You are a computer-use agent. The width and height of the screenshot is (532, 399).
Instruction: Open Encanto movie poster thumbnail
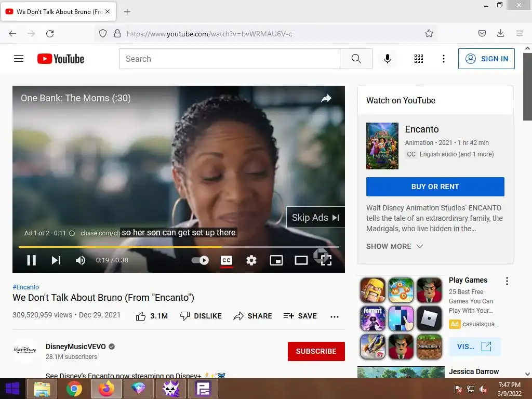tap(382, 146)
